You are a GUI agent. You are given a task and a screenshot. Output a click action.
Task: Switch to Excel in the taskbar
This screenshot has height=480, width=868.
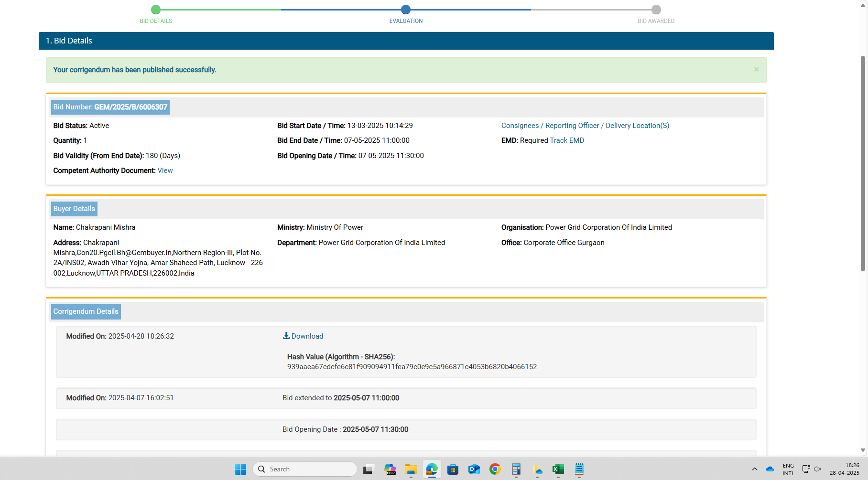(x=558, y=469)
